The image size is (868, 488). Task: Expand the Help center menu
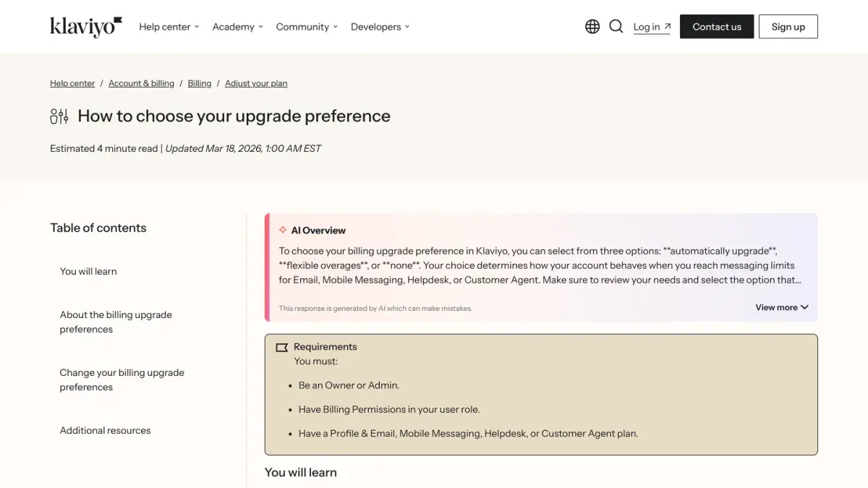(x=169, y=27)
